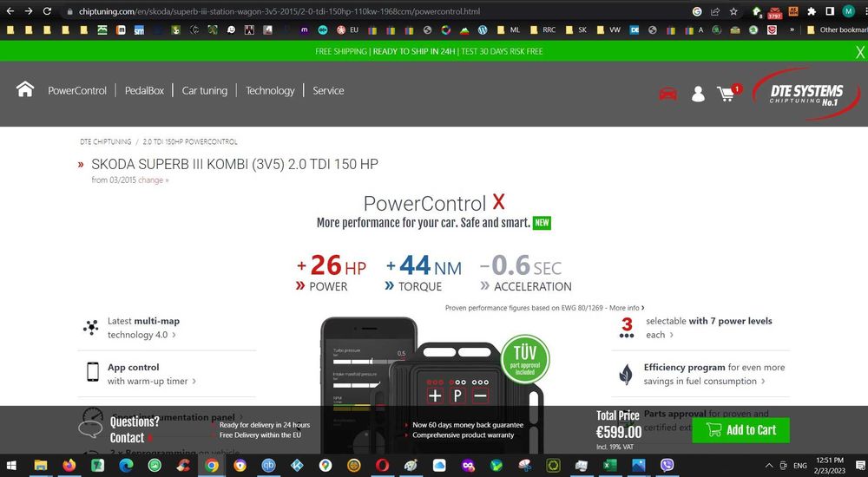The height and width of the screenshot is (477, 868).
Task: Switch the ENG input language
Action: [x=800, y=466]
